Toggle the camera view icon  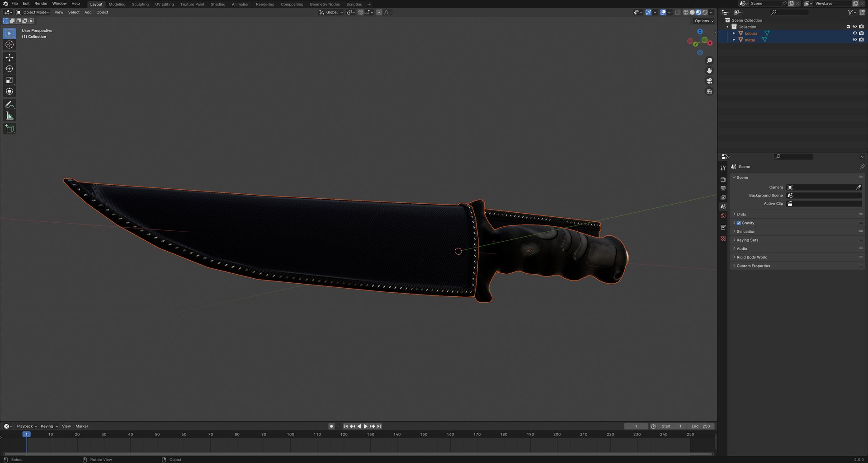[x=709, y=81]
